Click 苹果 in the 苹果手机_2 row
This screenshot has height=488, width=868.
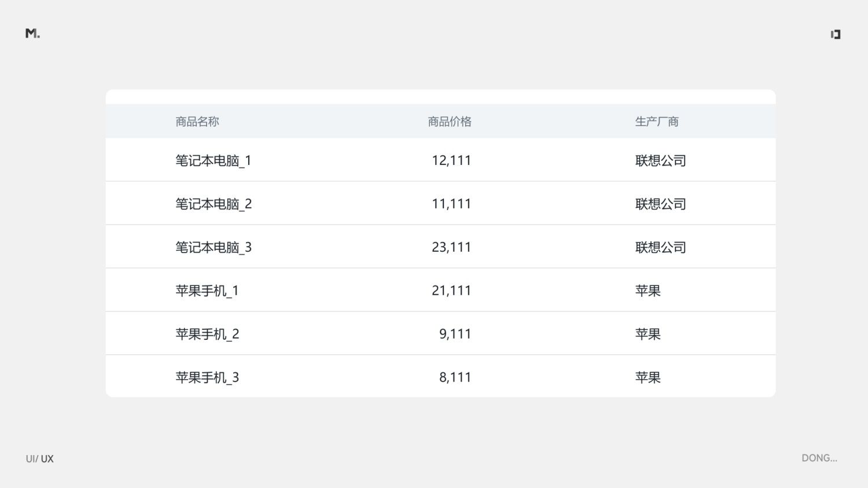(648, 334)
